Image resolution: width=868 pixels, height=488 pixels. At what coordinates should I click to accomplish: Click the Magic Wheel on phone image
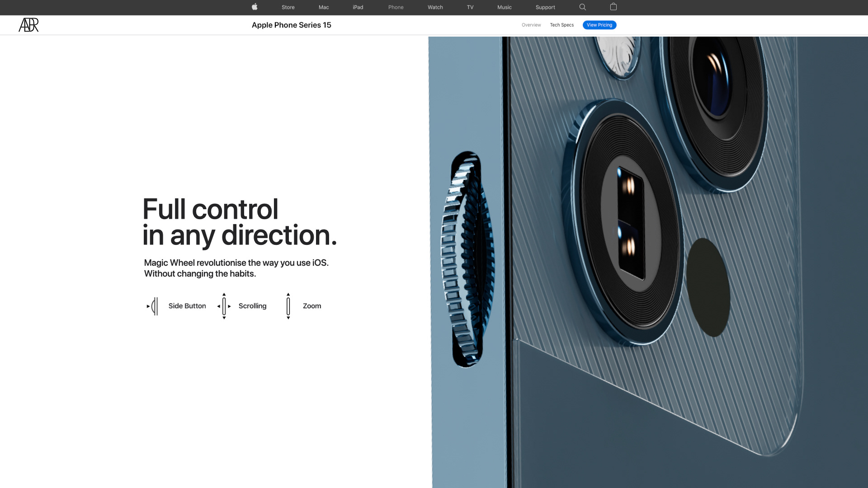[x=467, y=260]
